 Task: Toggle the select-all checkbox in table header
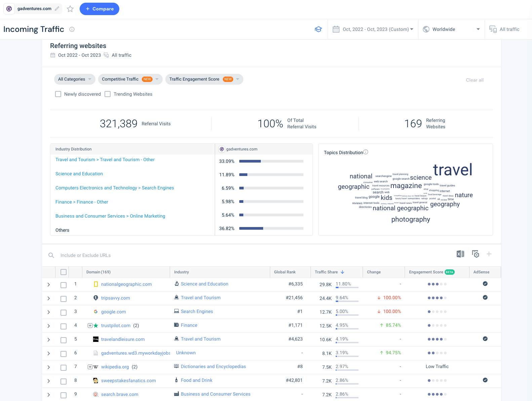tap(64, 272)
